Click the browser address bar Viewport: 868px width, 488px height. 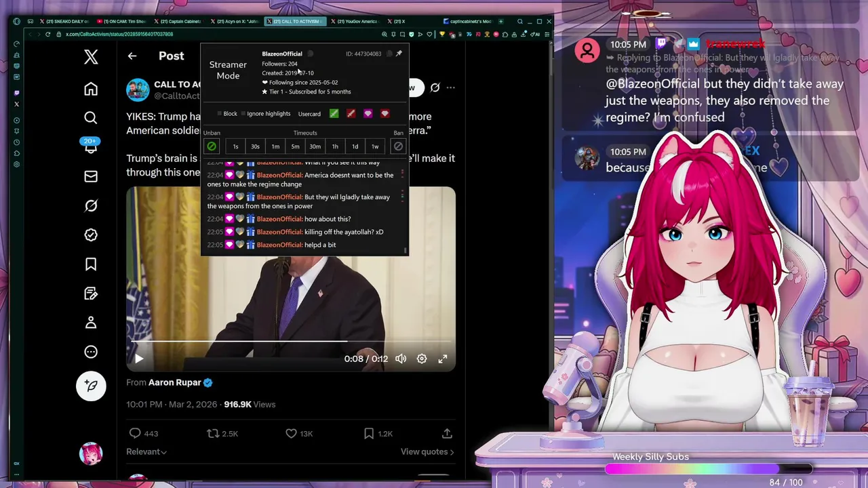pyautogui.click(x=217, y=34)
